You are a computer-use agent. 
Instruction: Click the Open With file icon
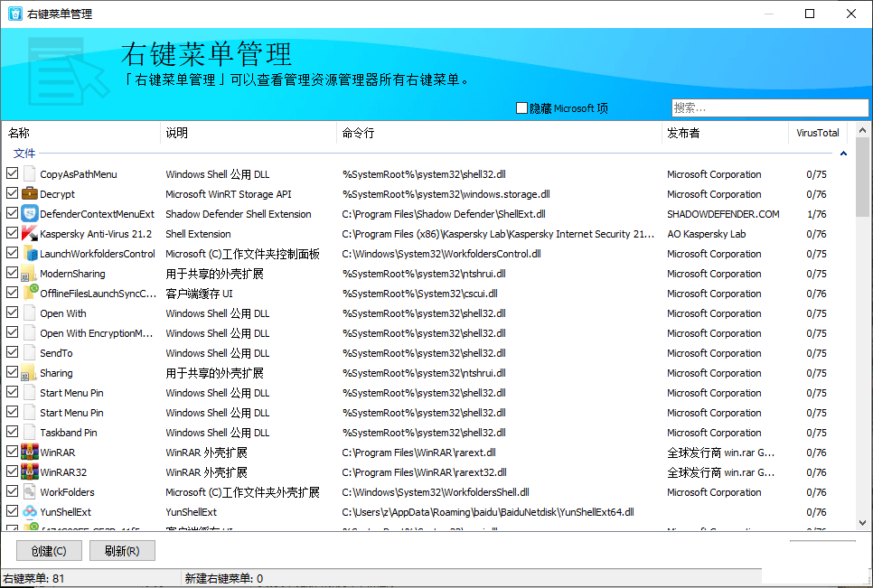tap(30, 313)
